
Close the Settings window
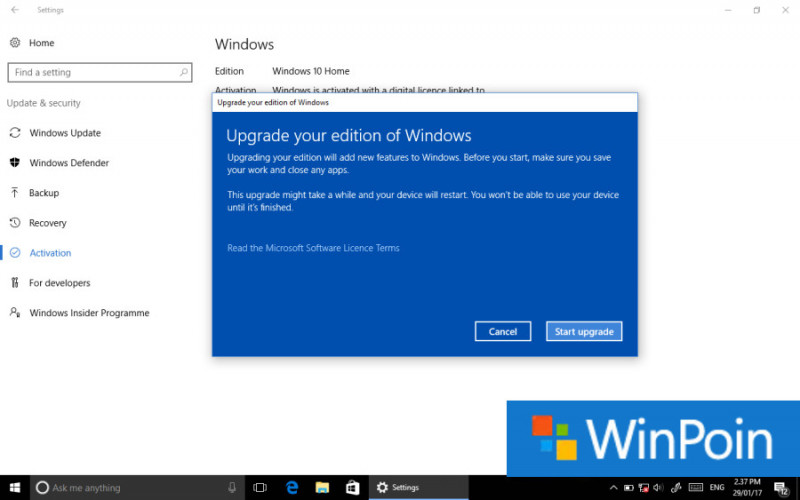[x=785, y=10]
